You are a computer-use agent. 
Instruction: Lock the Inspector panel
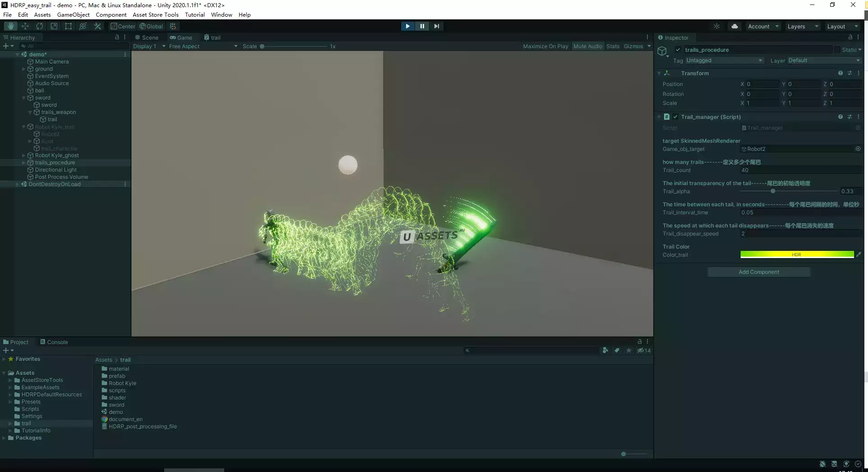pos(850,37)
